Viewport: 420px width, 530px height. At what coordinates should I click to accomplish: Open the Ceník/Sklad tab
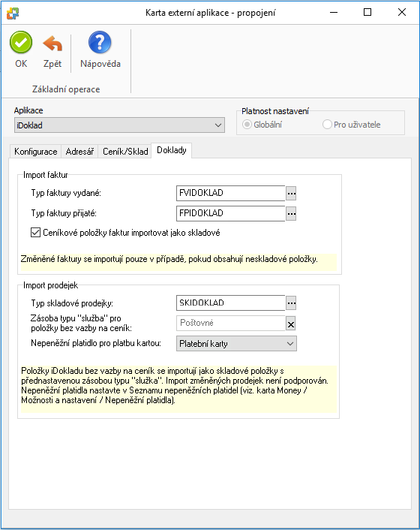coord(125,152)
